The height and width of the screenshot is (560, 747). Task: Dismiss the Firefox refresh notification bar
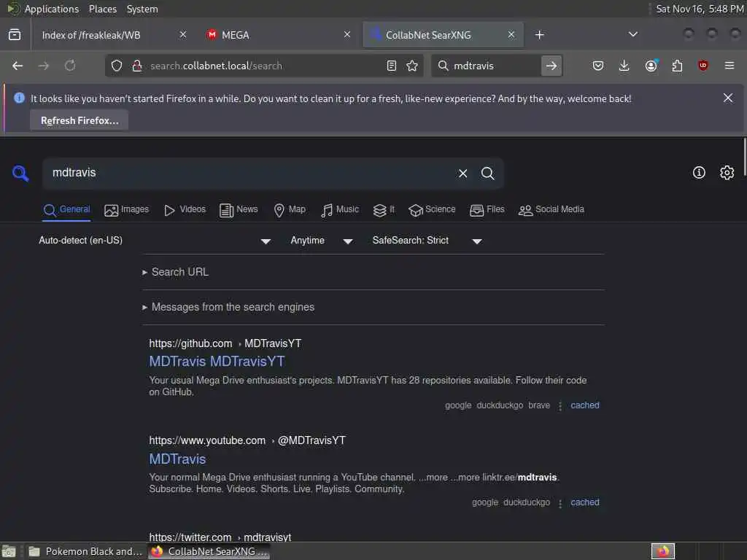point(728,98)
